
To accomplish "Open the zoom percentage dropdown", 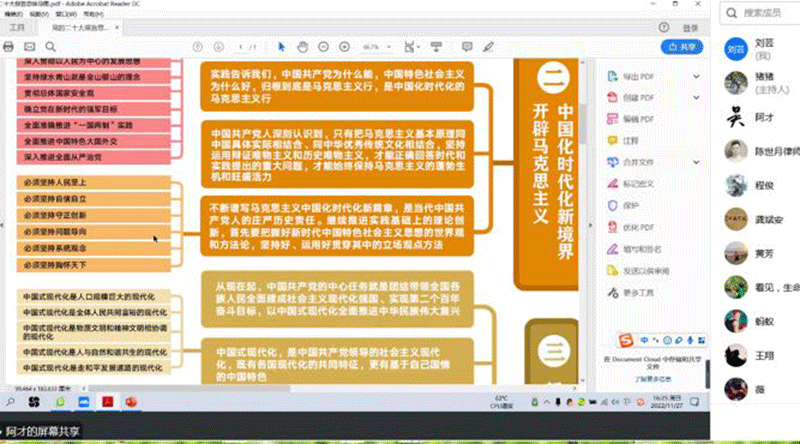I will pyautogui.click(x=374, y=46).
